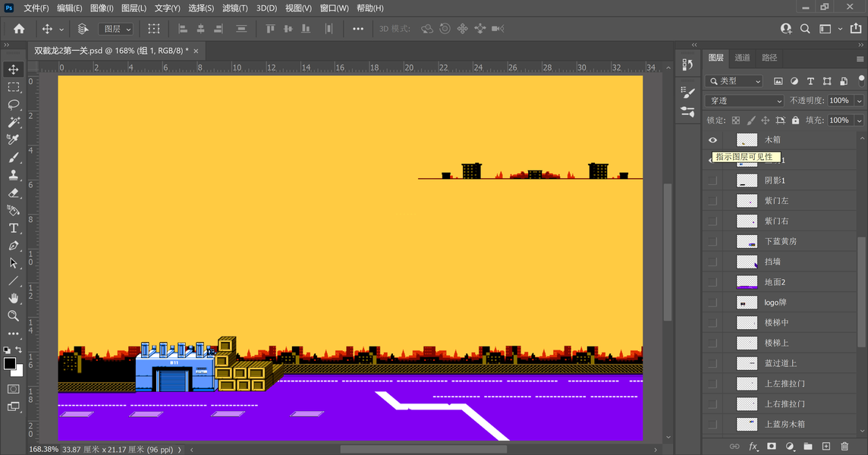Screen dimensions: 868x455
Task: Select the 楼梯中 layer row
Action: pos(781,323)
